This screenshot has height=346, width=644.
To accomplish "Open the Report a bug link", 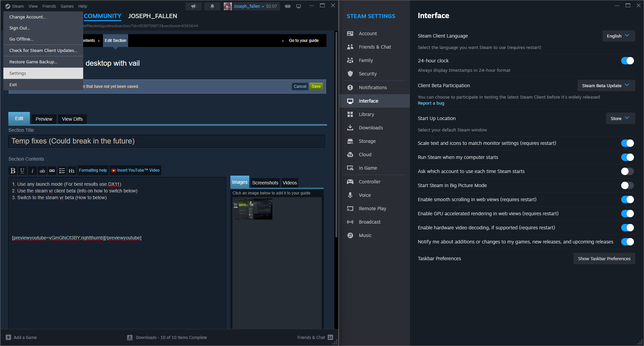I will [431, 103].
